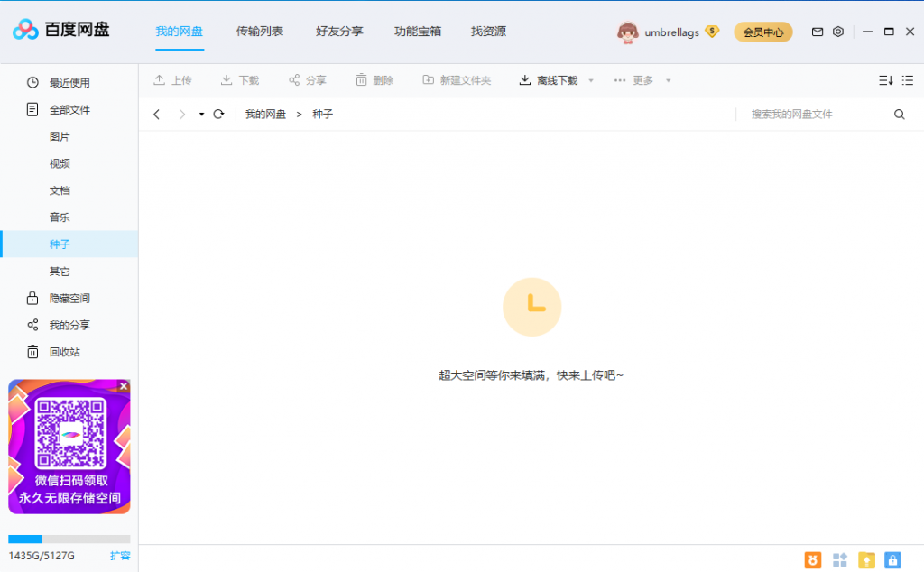Click the blue lock icon at bottom right

[892, 560]
